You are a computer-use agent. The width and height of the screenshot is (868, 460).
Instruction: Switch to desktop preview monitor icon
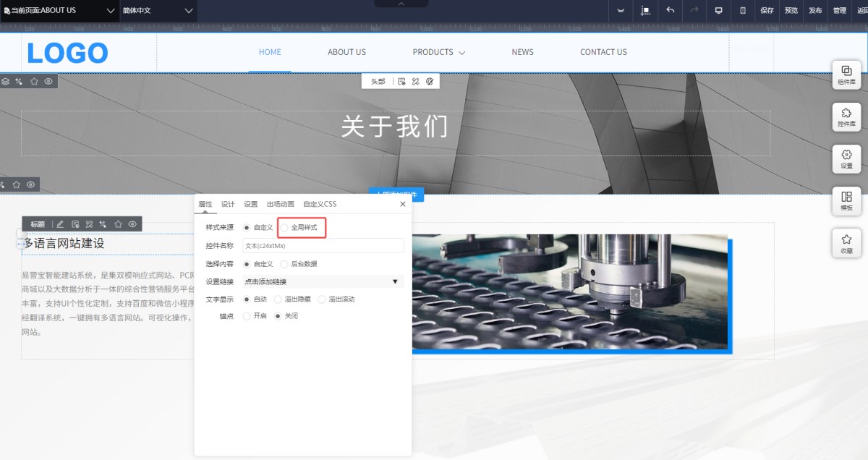(x=718, y=10)
